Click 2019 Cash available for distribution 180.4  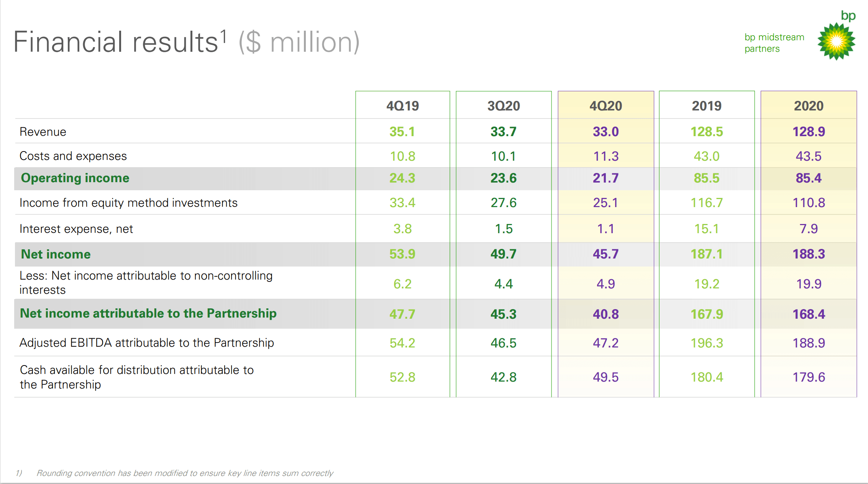(707, 377)
